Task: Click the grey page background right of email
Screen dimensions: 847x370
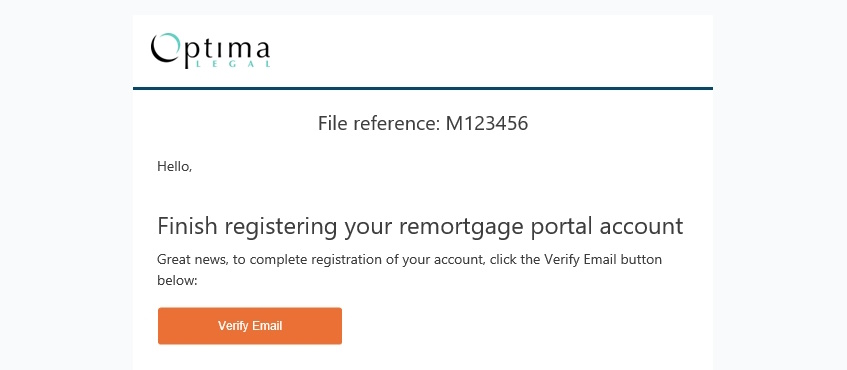Action: [x=780, y=185]
